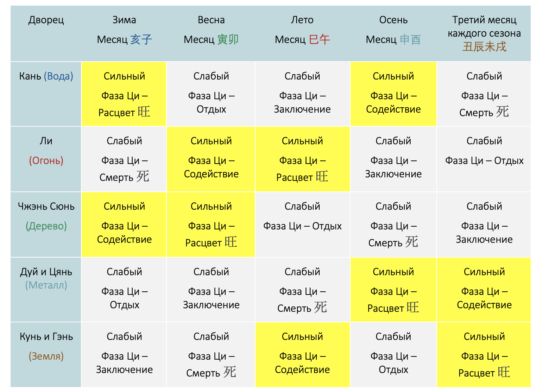Click Чжэнь Сюнь spring Расцвет cell

point(211,225)
